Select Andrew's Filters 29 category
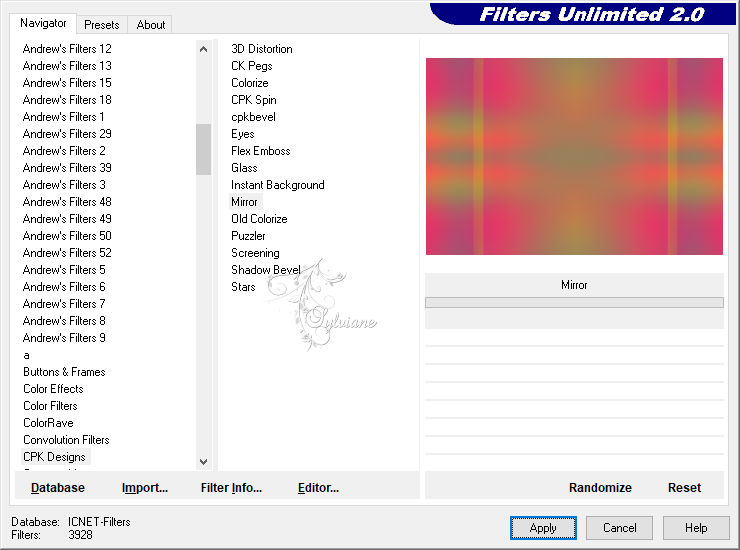740x550 pixels. [67, 134]
